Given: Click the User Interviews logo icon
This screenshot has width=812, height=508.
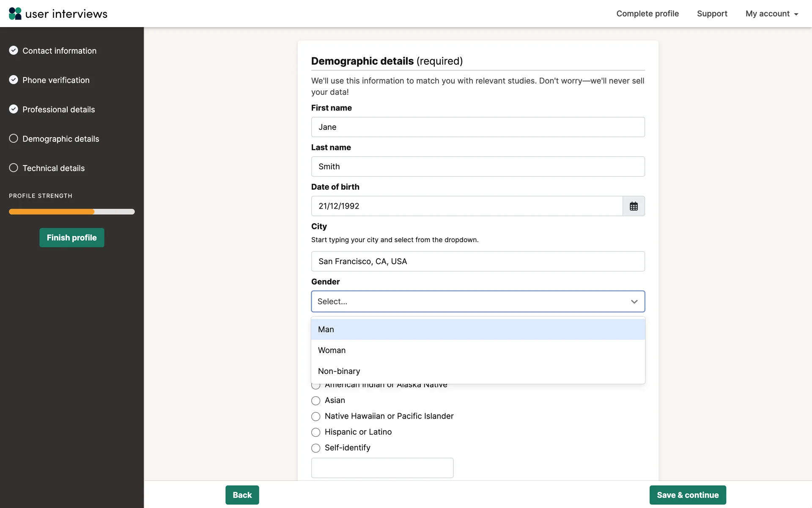Looking at the screenshot, I should coord(15,14).
